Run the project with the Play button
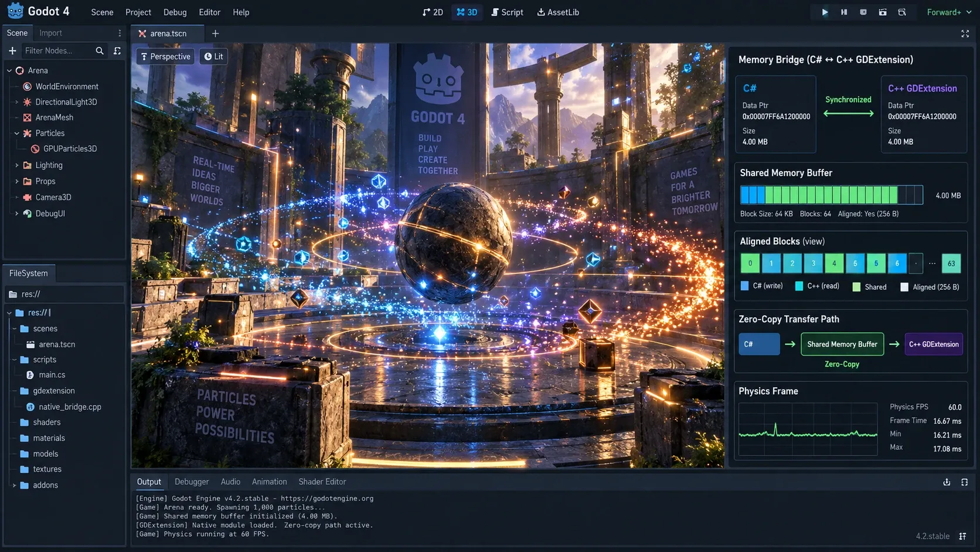 click(825, 12)
